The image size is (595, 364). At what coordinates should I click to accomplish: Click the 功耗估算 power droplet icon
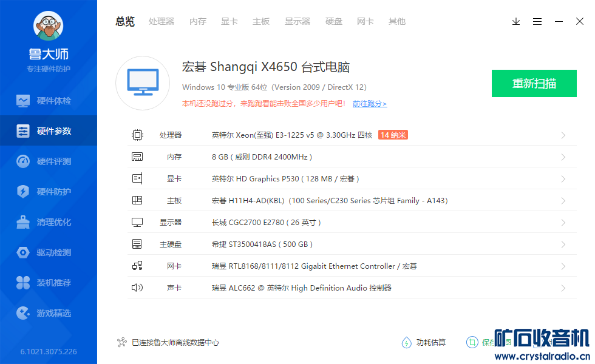point(406,342)
